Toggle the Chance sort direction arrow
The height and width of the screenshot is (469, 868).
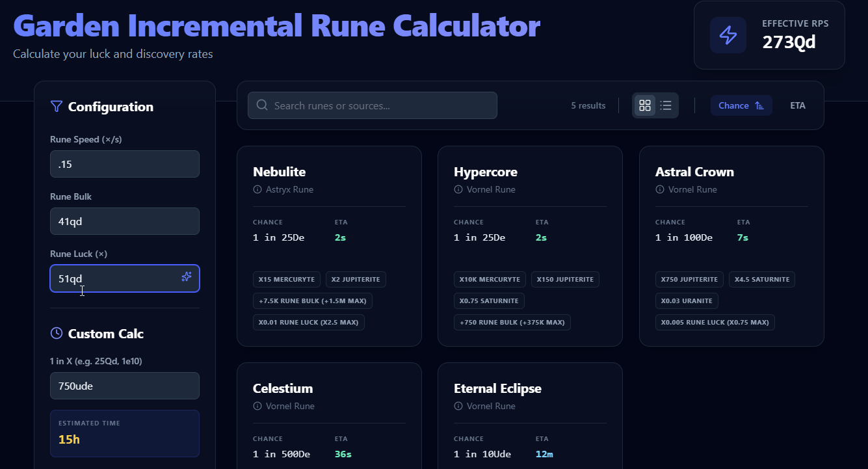(x=757, y=105)
